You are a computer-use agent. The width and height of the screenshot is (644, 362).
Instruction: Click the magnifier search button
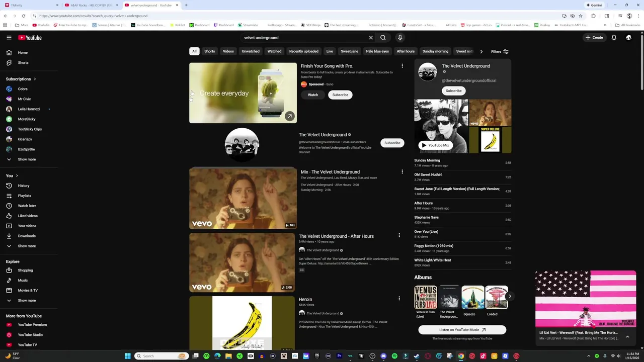click(383, 38)
